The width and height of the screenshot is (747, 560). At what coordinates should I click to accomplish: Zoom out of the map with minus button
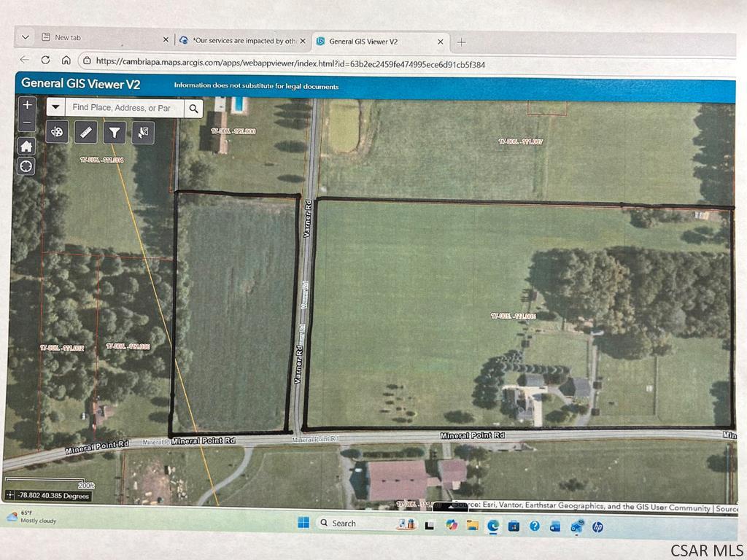click(x=27, y=122)
